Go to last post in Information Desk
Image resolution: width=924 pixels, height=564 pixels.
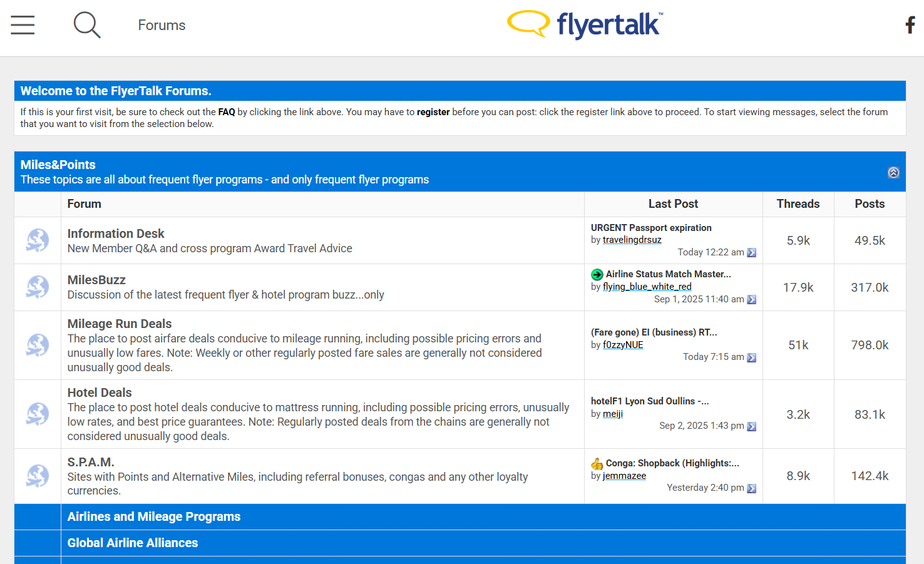(x=752, y=253)
